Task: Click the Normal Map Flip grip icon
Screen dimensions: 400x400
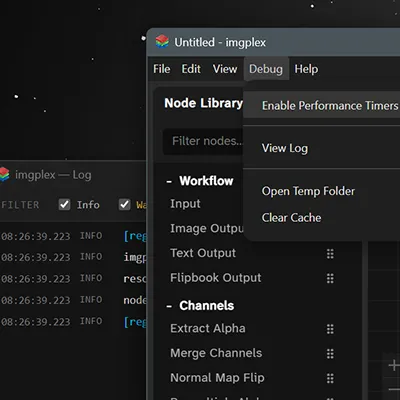Action: pos(330,378)
